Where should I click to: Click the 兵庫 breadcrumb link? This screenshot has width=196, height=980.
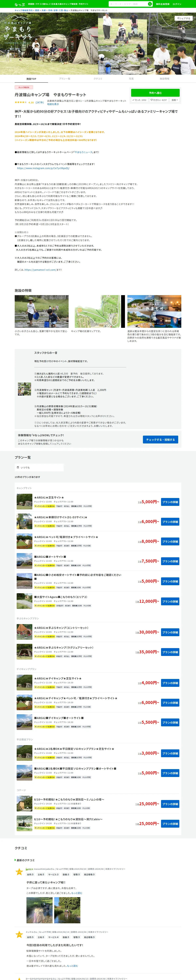point(43,10)
